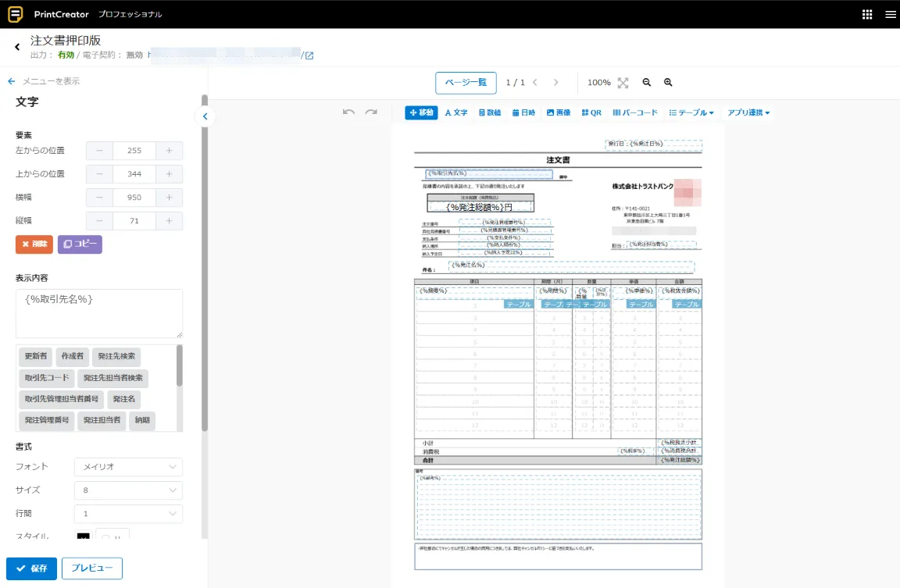Click the zoom in magnifier icon
The width and height of the screenshot is (900, 588).
[x=668, y=83]
